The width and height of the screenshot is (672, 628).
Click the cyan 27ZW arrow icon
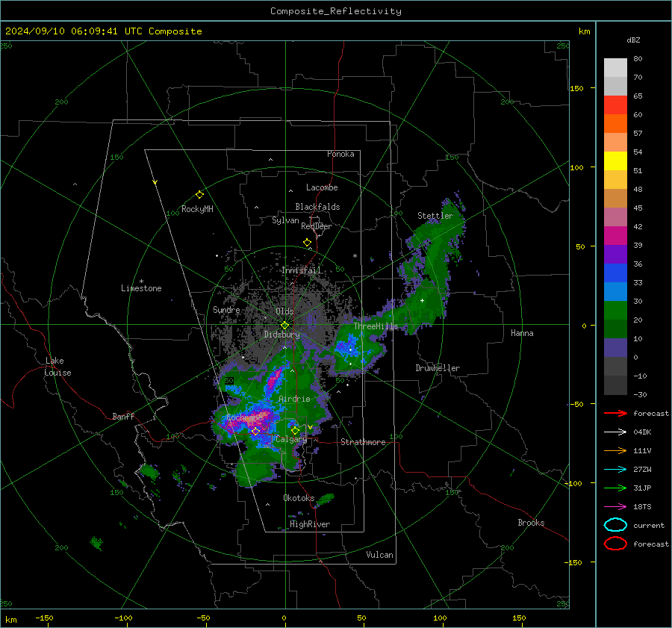(615, 470)
